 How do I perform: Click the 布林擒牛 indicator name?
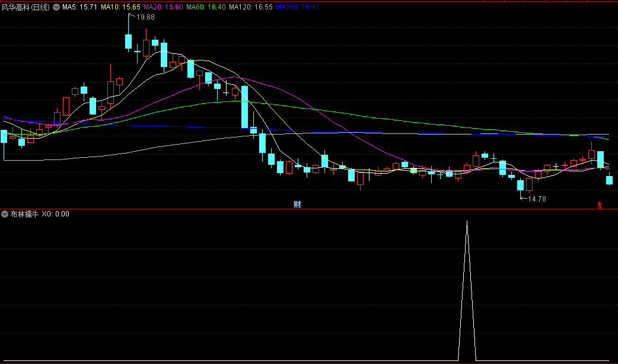tap(24, 214)
